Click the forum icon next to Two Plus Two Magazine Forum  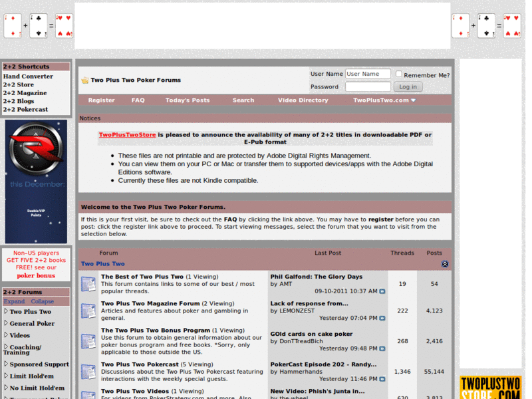pyautogui.click(x=88, y=311)
